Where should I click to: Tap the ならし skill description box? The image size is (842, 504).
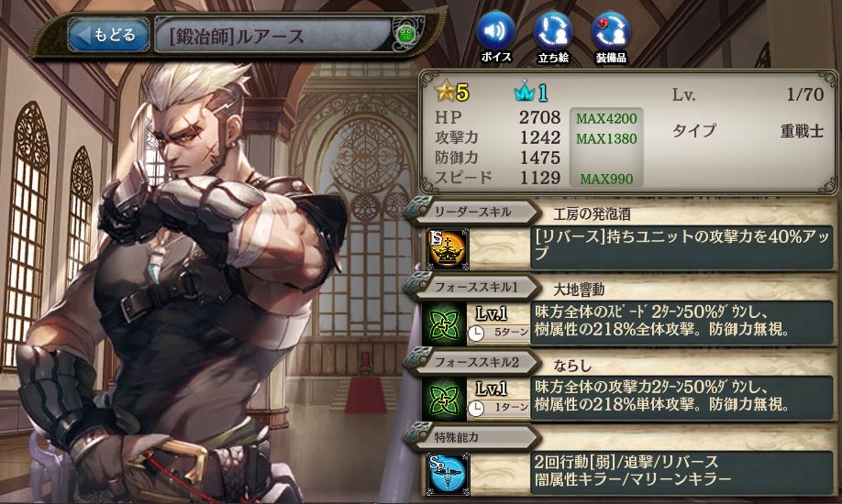pyautogui.click(x=682, y=398)
